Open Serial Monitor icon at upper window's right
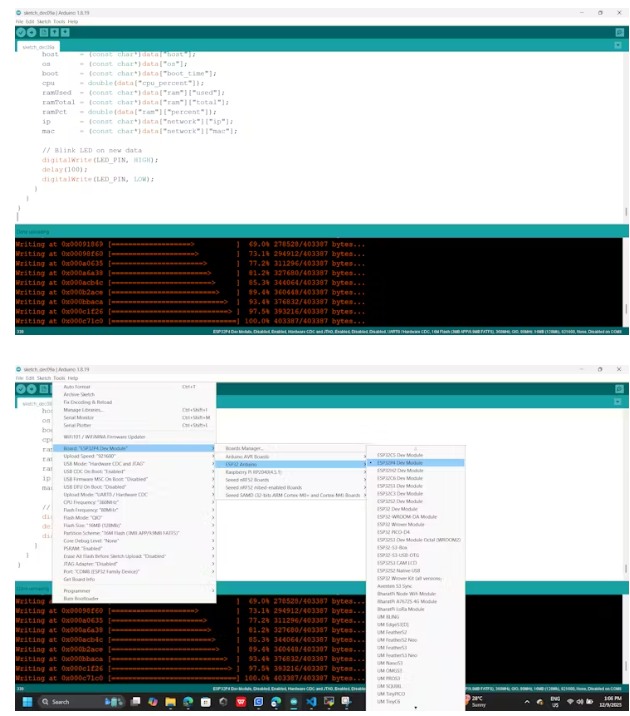The width and height of the screenshot is (630, 716). click(x=619, y=32)
